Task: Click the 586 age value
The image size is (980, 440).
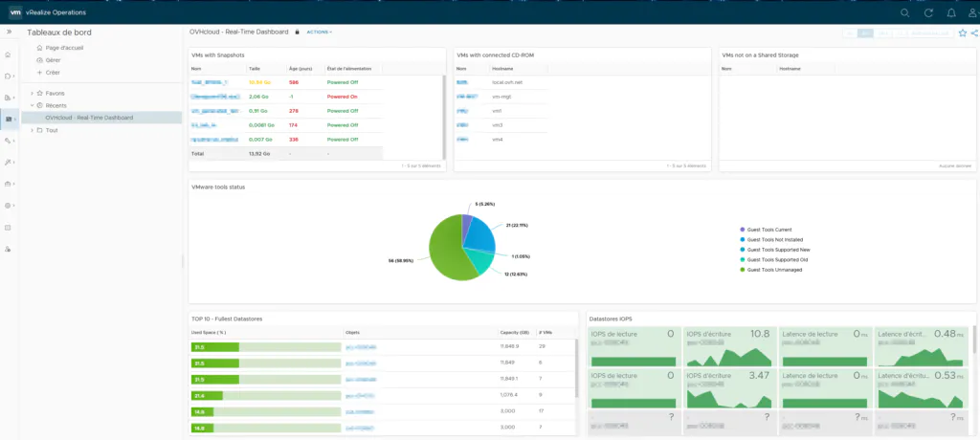Action: click(294, 82)
